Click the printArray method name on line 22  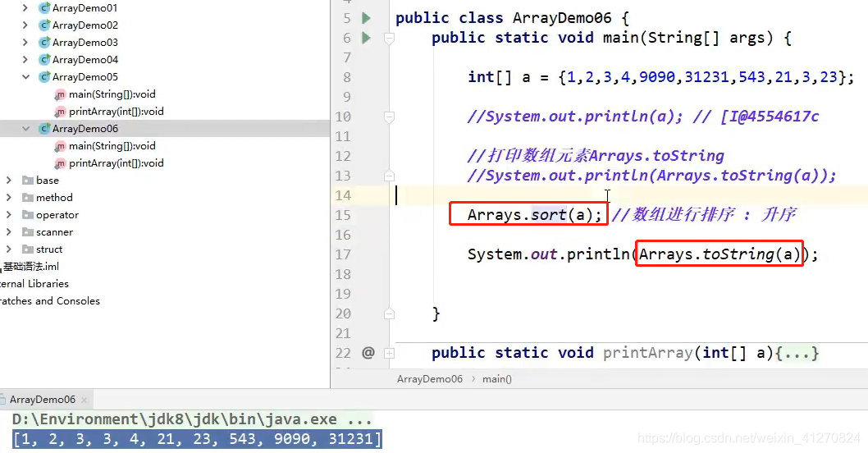click(x=647, y=353)
